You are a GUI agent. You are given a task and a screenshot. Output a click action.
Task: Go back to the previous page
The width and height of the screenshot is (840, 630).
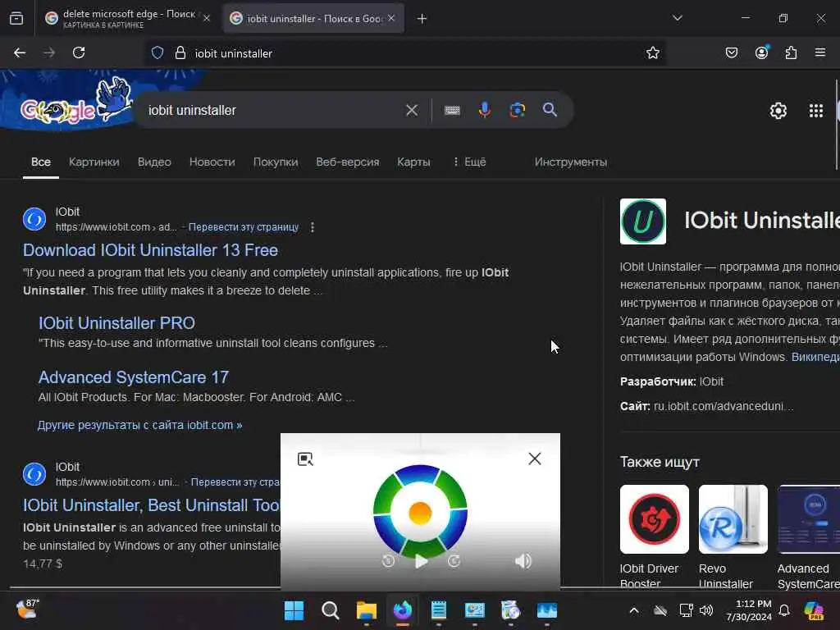[x=20, y=52]
